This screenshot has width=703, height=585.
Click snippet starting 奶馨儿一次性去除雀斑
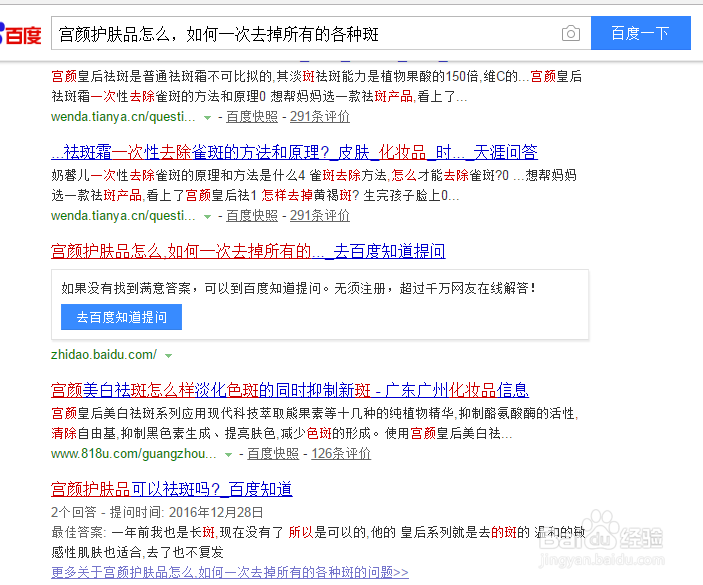[314, 185]
